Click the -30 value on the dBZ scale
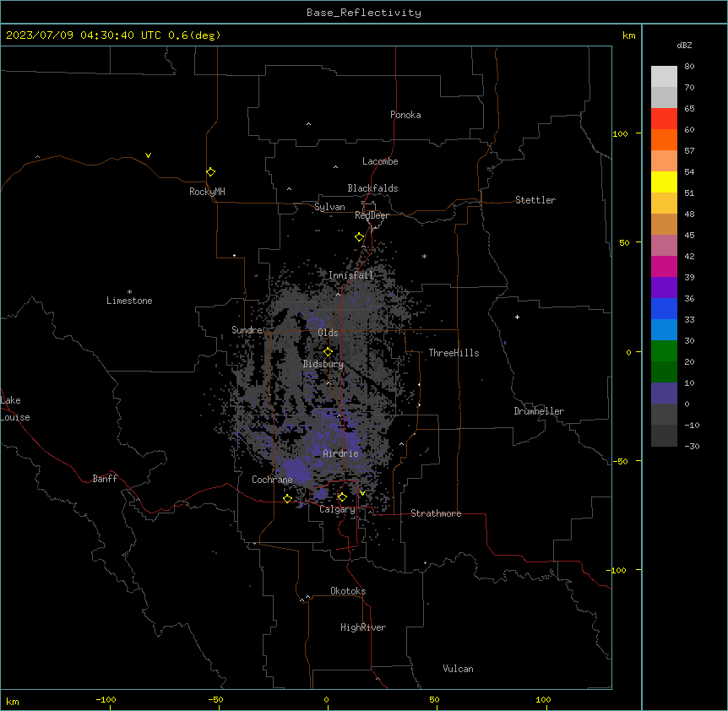728x711 pixels. pyautogui.click(x=692, y=446)
